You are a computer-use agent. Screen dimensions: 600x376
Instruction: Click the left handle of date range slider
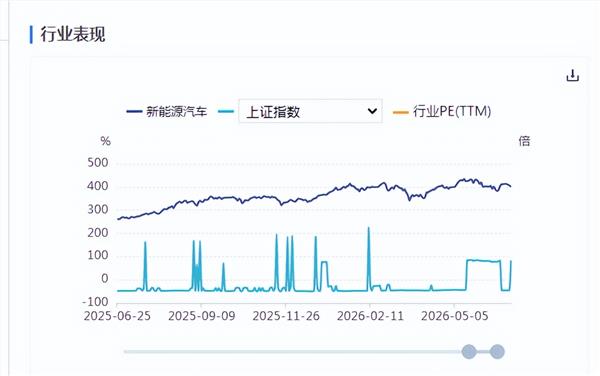[x=469, y=351]
